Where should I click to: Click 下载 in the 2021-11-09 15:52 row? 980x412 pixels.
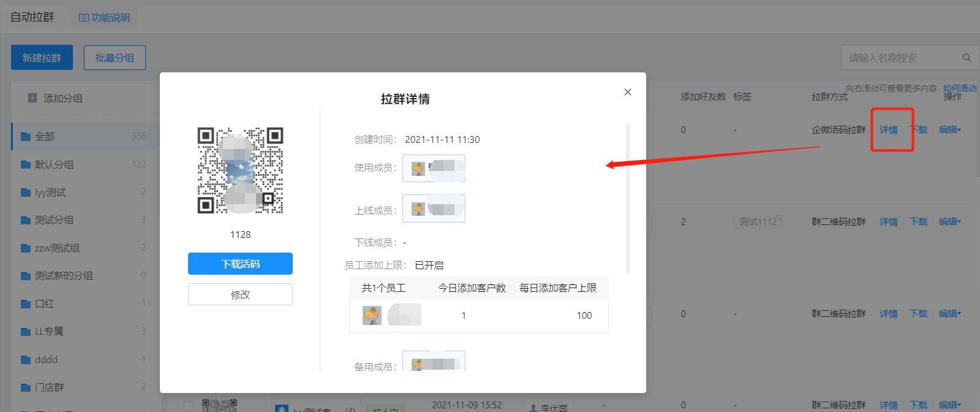tap(918, 405)
